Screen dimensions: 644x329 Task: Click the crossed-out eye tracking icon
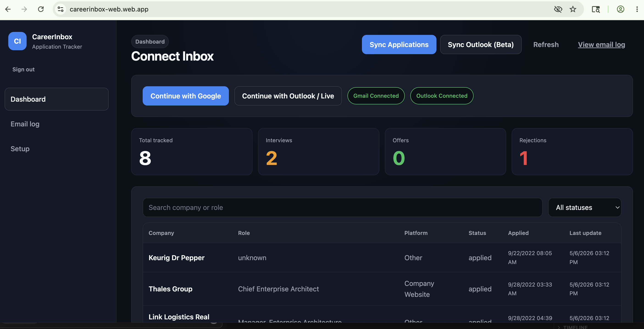558,9
